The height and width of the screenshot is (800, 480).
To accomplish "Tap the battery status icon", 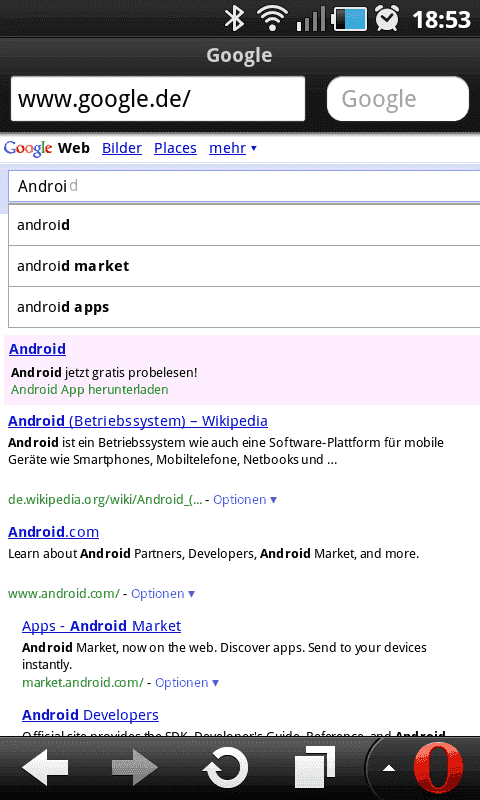I will coord(349,19).
